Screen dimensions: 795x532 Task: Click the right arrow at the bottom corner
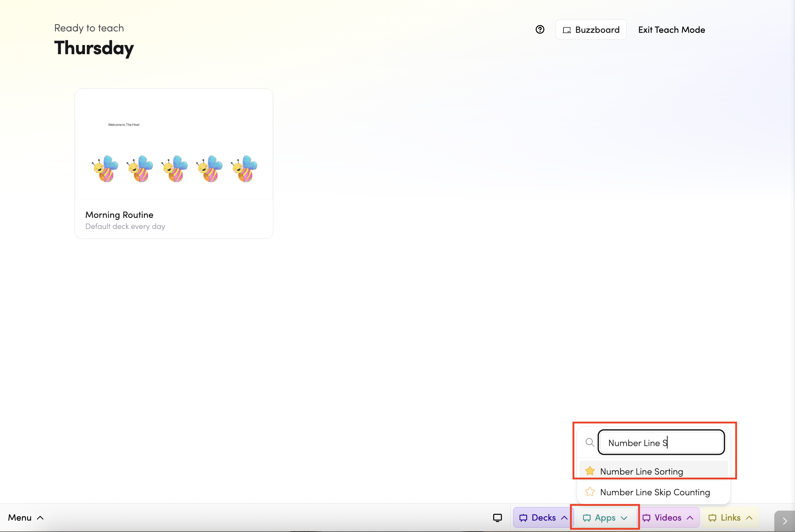coord(785,521)
